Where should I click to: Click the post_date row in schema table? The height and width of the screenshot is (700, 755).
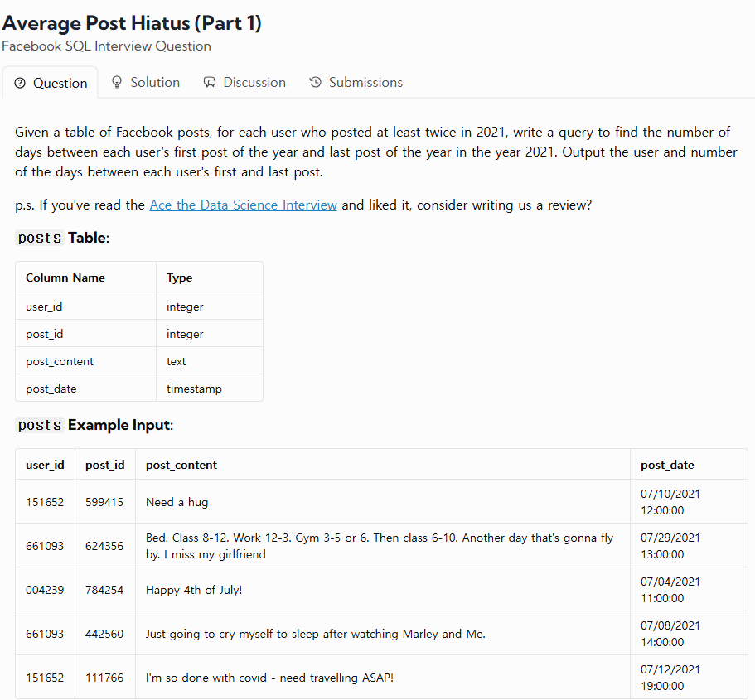click(x=139, y=388)
